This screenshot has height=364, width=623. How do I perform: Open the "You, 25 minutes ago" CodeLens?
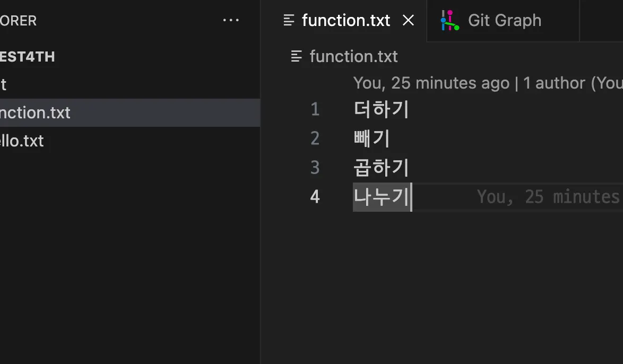(431, 83)
